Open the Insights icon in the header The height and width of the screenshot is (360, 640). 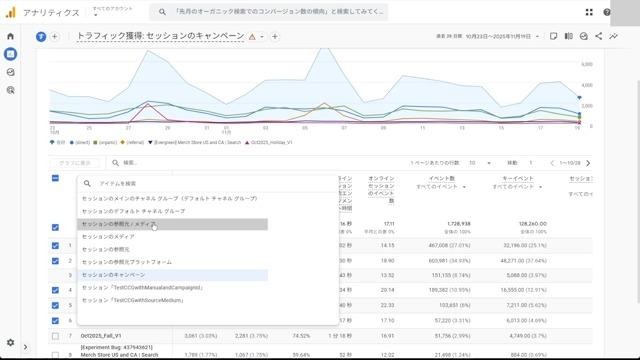[x=584, y=36]
